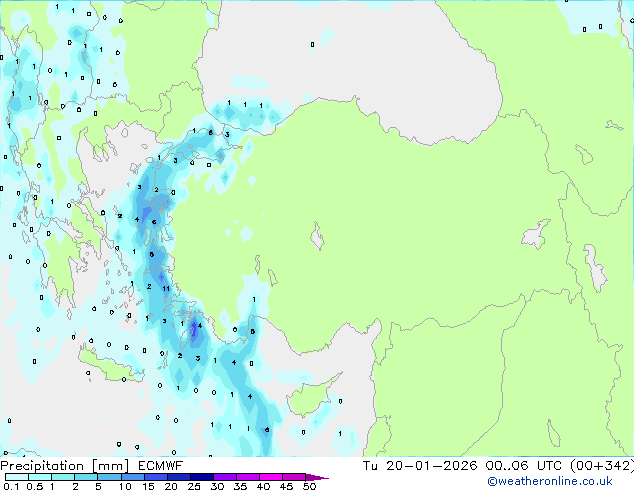Click the '11' precipitation value on the map
The image size is (634, 490).
click(x=166, y=288)
